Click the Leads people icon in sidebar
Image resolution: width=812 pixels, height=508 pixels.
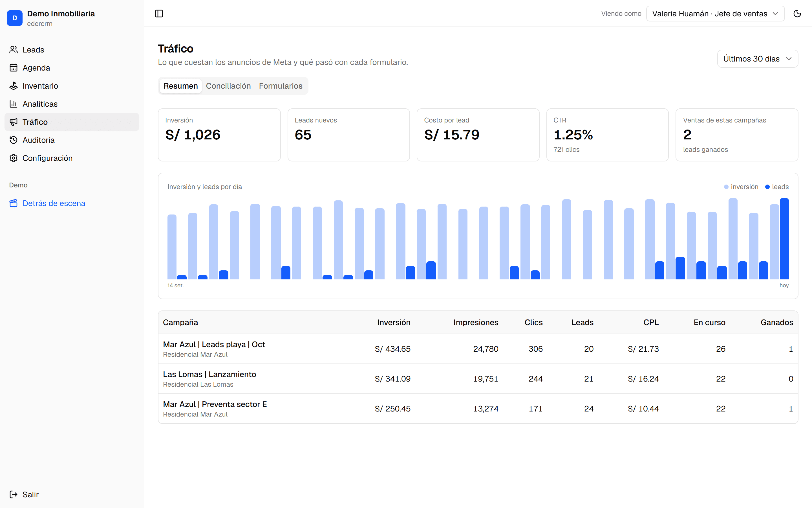click(14, 50)
